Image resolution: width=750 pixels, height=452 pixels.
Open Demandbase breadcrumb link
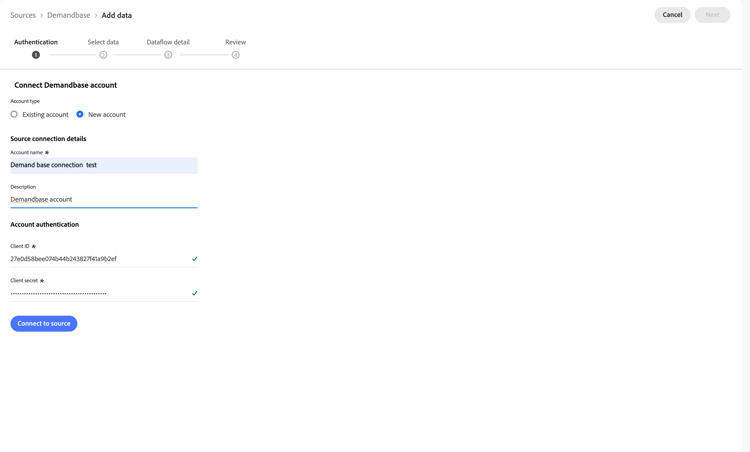(x=68, y=15)
